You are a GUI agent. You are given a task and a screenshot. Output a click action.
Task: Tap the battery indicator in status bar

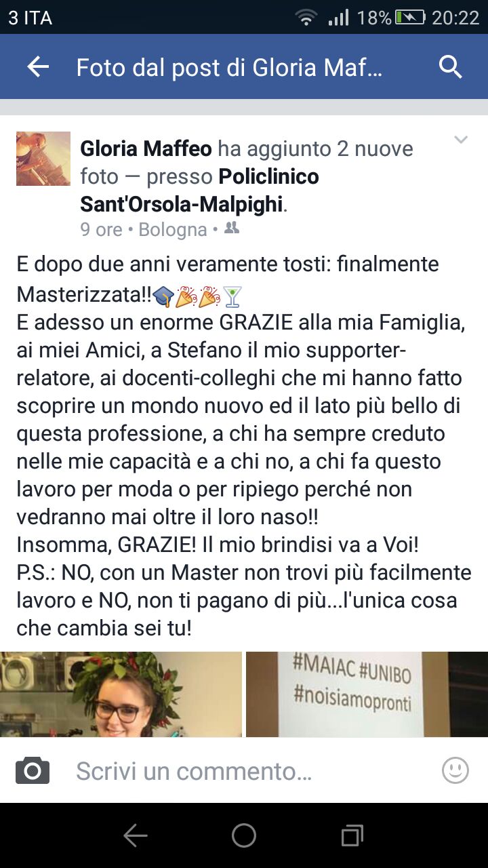(410, 18)
